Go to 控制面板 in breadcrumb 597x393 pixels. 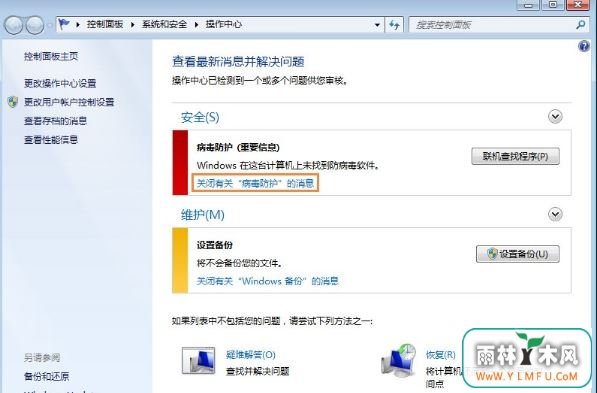[105, 24]
